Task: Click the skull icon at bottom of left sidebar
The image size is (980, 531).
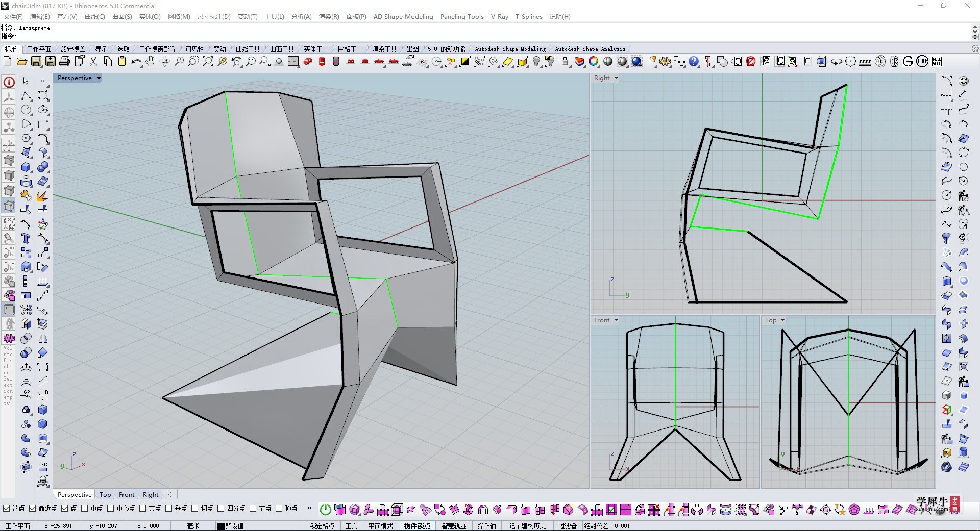Action: [x=43, y=481]
